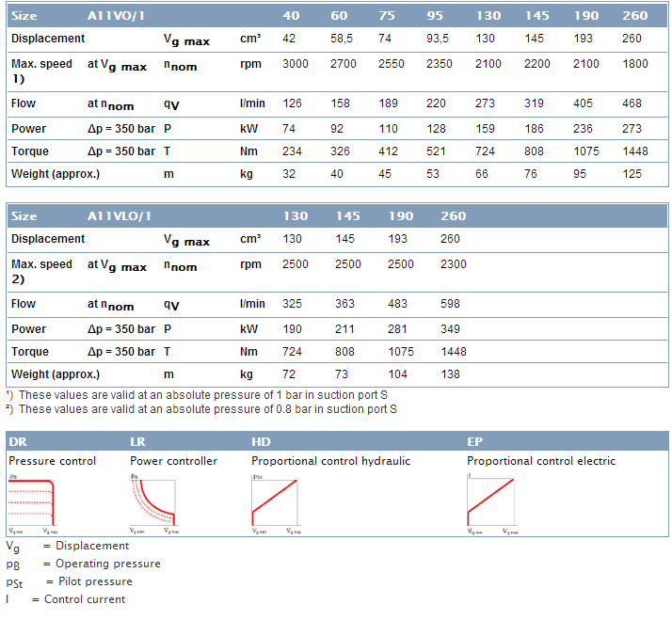The image size is (672, 636).
Task: Click weight value 125 kg
Action: point(632,174)
